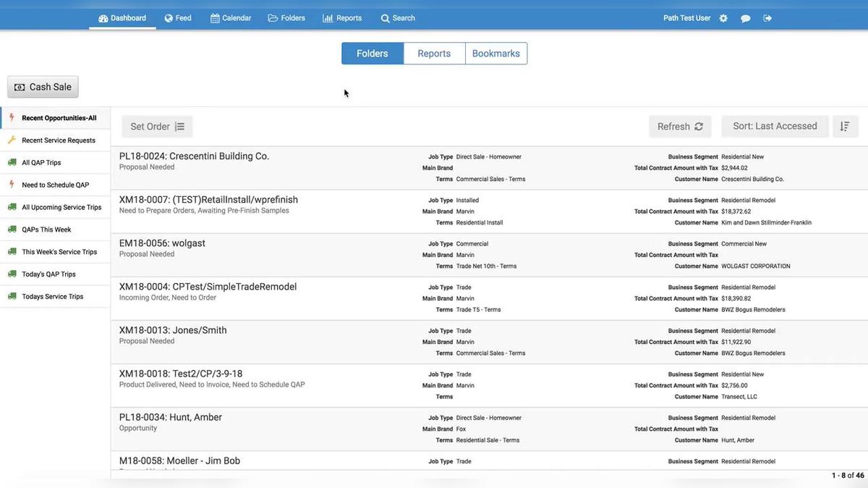The height and width of the screenshot is (488, 868).
Task: Click the truck icon beside Todays Service Trips
Action: point(12,296)
